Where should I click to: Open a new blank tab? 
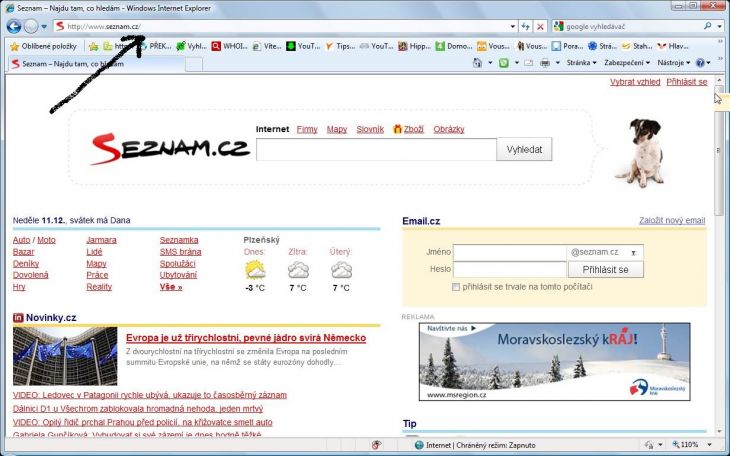click(x=194, y=64)
